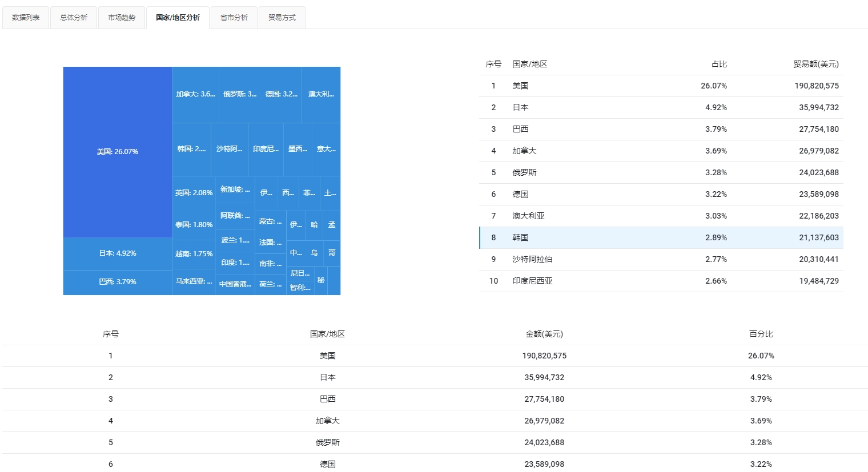Click 加拿大 in the 百分比 table
Screen dimensions: 868x472
328,421
